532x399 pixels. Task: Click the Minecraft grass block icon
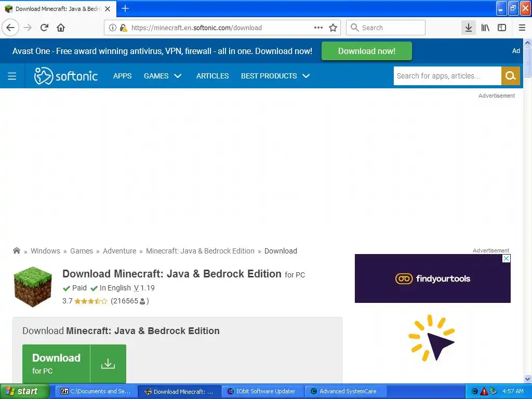(x=33, y=287)
